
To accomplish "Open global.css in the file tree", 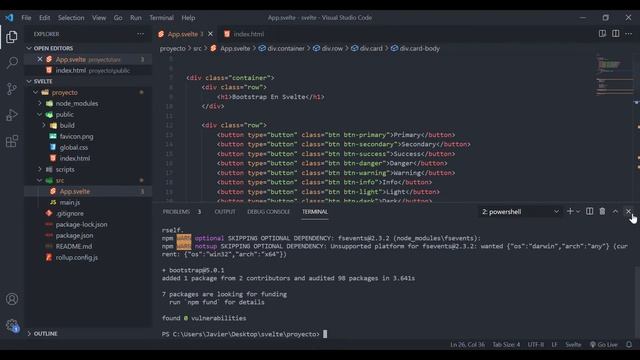I will [74, 147].
